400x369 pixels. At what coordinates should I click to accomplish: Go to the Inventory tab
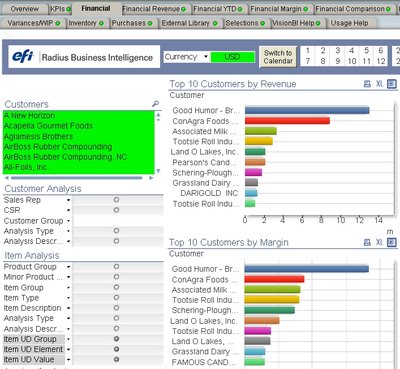pos(86,23)
